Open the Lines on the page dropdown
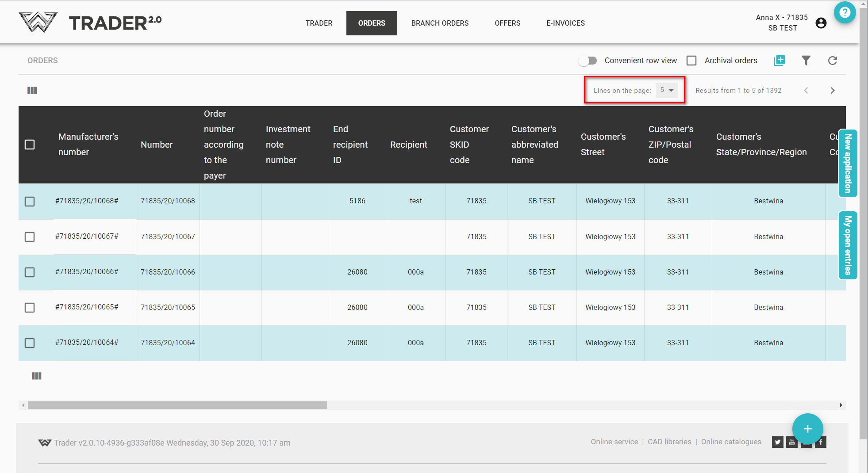This screenshot has height=473, width=868. (x=666, y=90)
